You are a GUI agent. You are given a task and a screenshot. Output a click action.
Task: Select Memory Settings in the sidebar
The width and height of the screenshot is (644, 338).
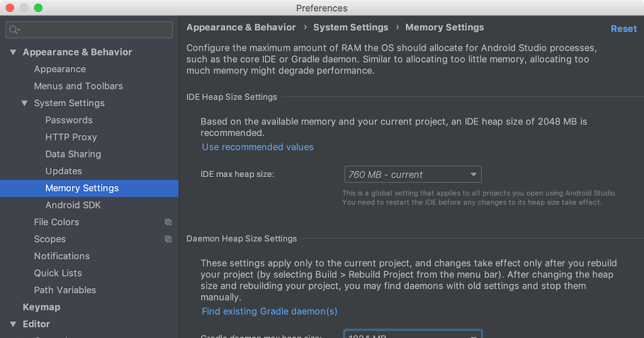coord(89,188)
